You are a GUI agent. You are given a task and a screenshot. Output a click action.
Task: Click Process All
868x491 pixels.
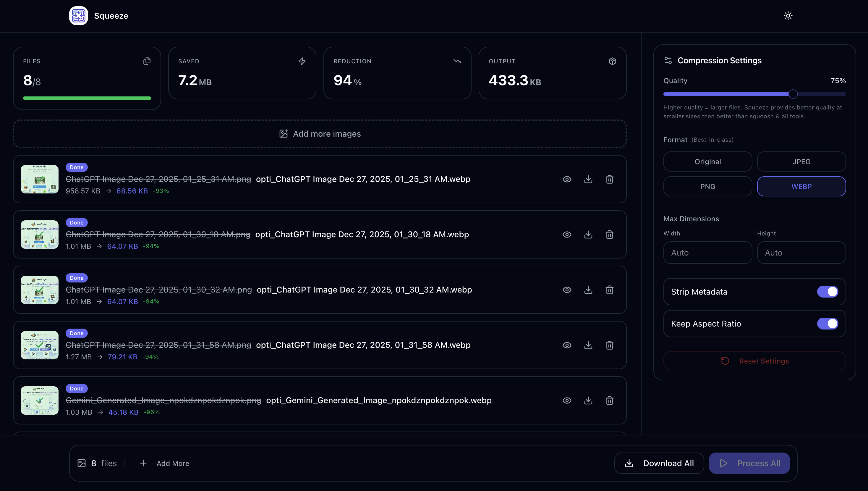click(x=749, y=463)
